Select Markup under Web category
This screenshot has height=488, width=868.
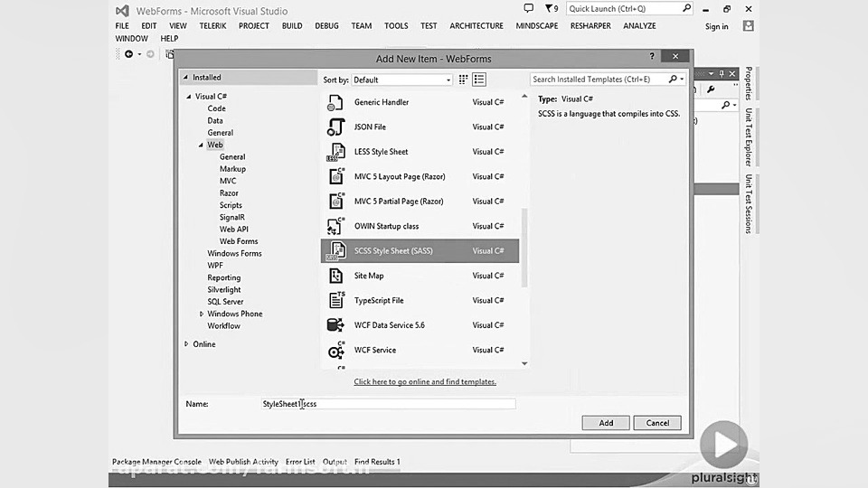(x=232, y=169)
